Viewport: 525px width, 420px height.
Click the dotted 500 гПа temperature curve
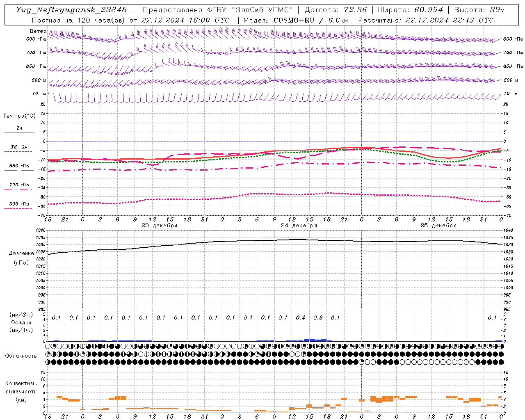tap(275, 195)
